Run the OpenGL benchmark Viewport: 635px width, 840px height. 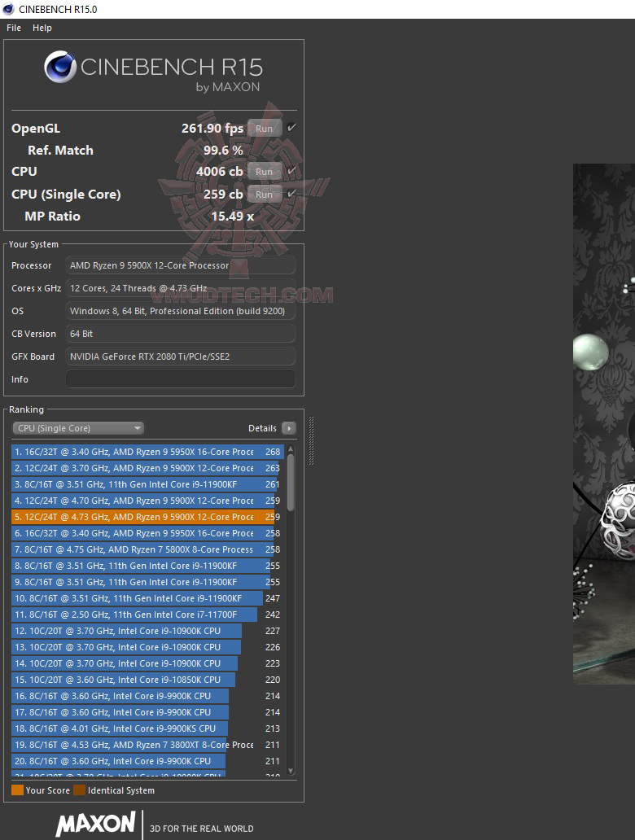click(x=265, y=129)
